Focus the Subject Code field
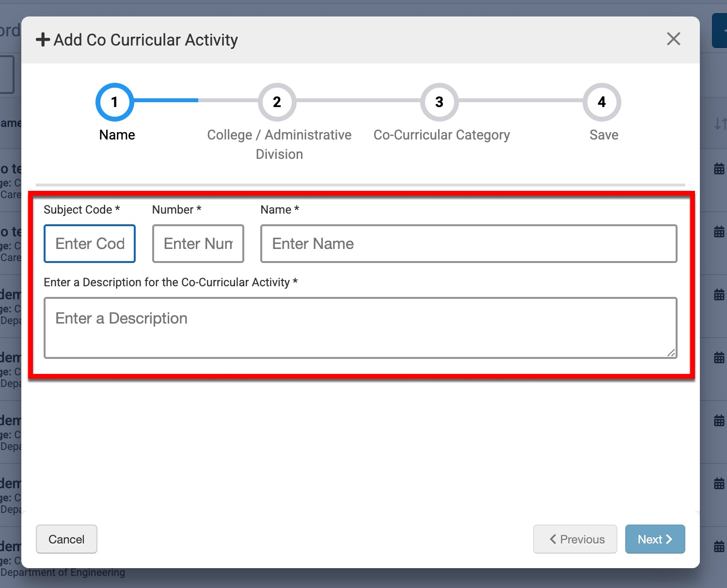 (x=90, y=244)
